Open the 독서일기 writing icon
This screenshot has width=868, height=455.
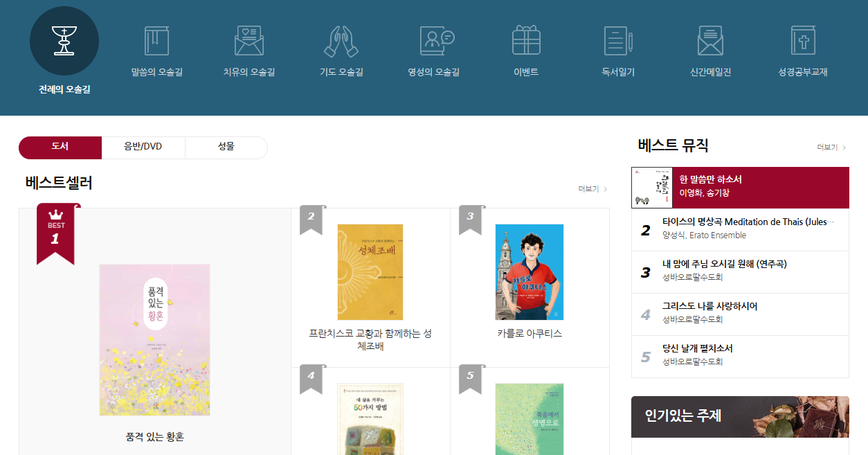coord(617,40)
